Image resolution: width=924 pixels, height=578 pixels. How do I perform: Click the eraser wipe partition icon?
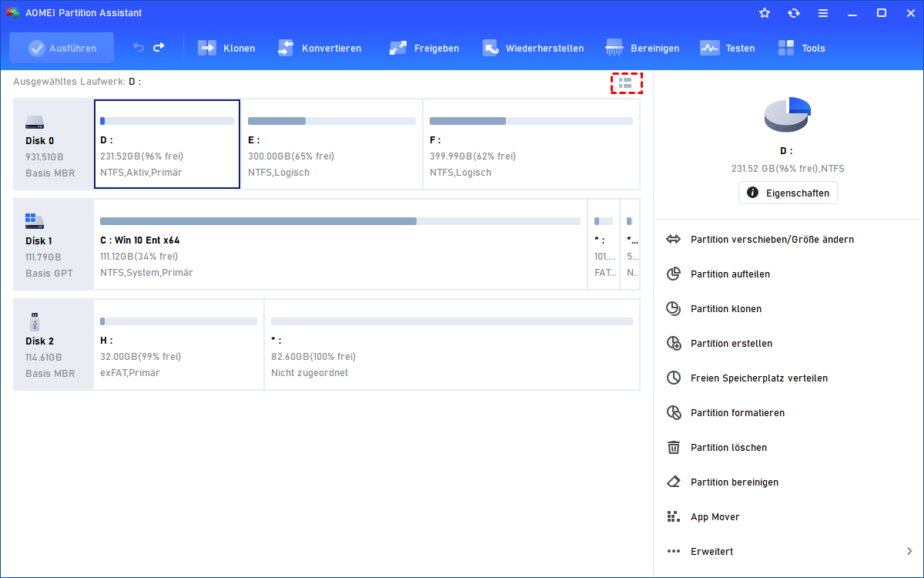(674, 482)
